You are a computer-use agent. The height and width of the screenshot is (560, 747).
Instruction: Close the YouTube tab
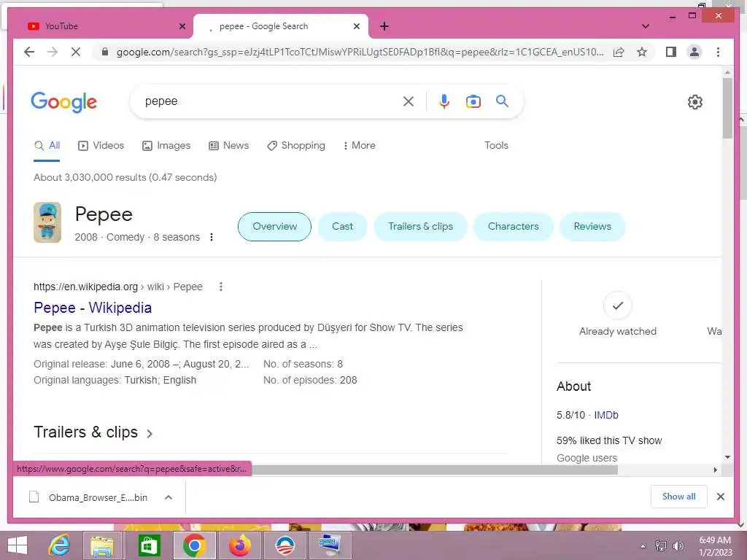point(182,26)
